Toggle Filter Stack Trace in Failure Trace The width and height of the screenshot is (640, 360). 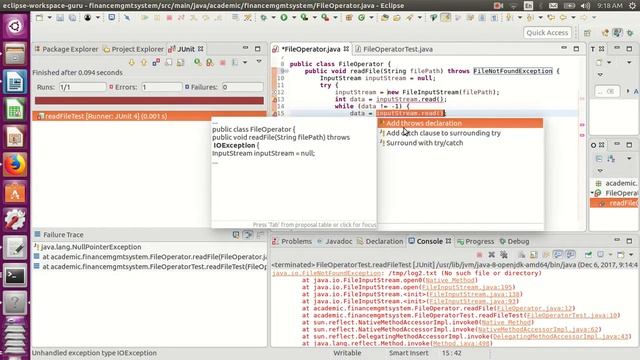248,235
